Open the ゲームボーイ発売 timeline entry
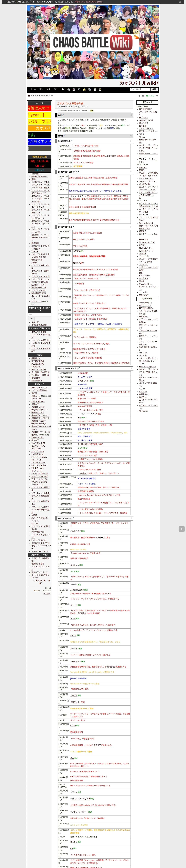This screenshot has width=186, height=868. (x=85, y=377)
